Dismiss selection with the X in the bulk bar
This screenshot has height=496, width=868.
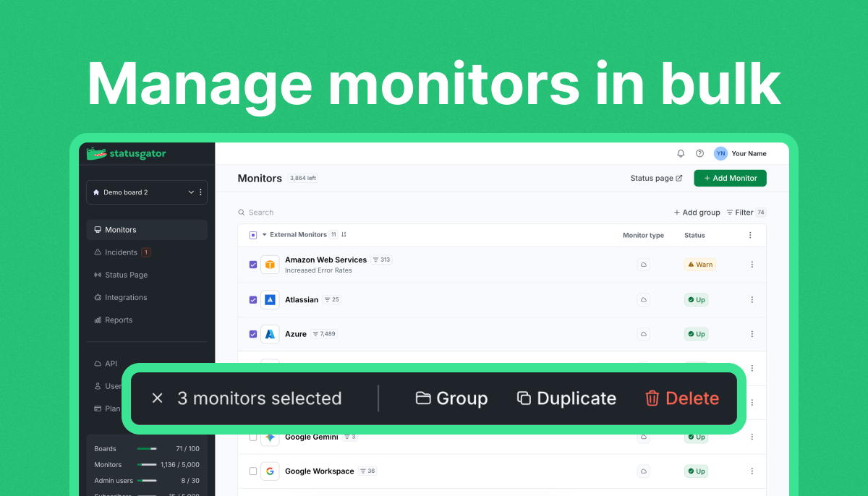tap(158, 398)
